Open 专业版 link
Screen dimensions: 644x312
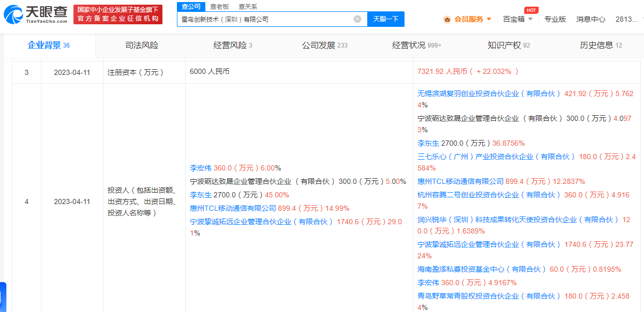click(555, 19)
